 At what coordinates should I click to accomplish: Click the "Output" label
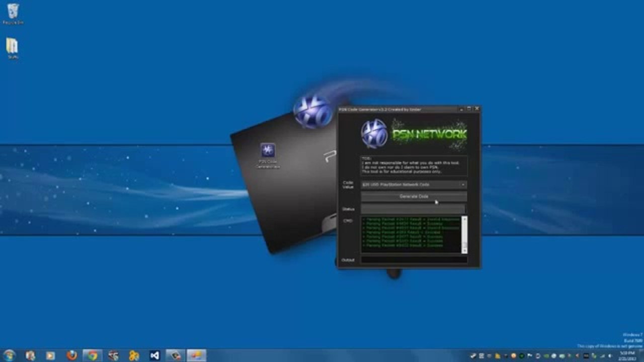(x=348, y=260)
